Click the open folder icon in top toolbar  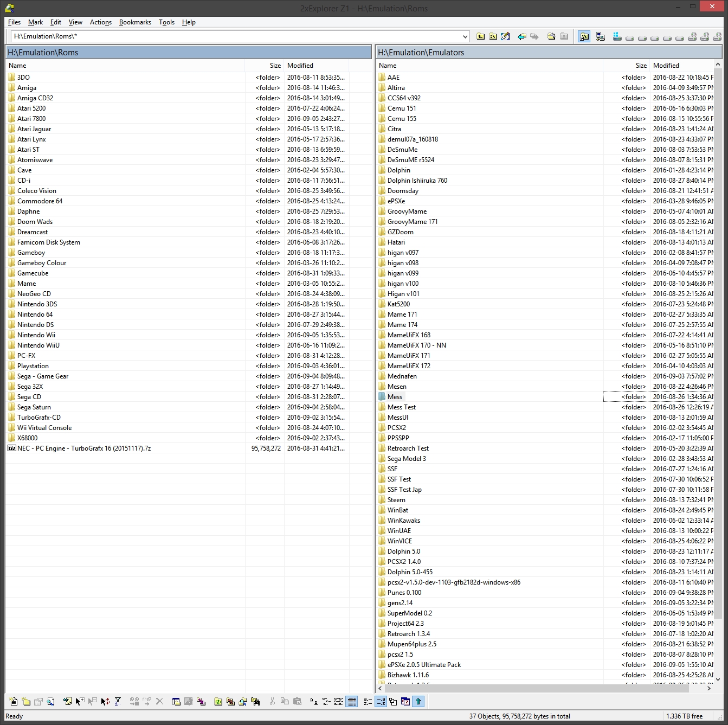click(551, 36)
